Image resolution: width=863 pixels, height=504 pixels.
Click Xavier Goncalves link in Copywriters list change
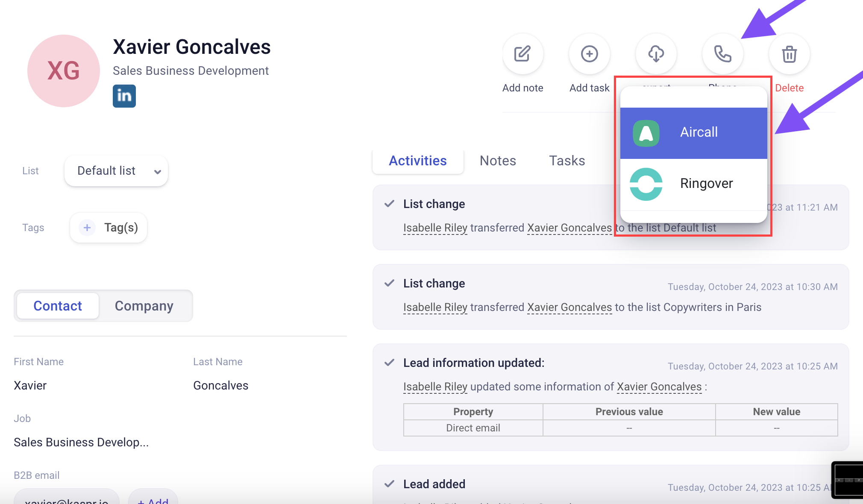[x=569, y=307]
